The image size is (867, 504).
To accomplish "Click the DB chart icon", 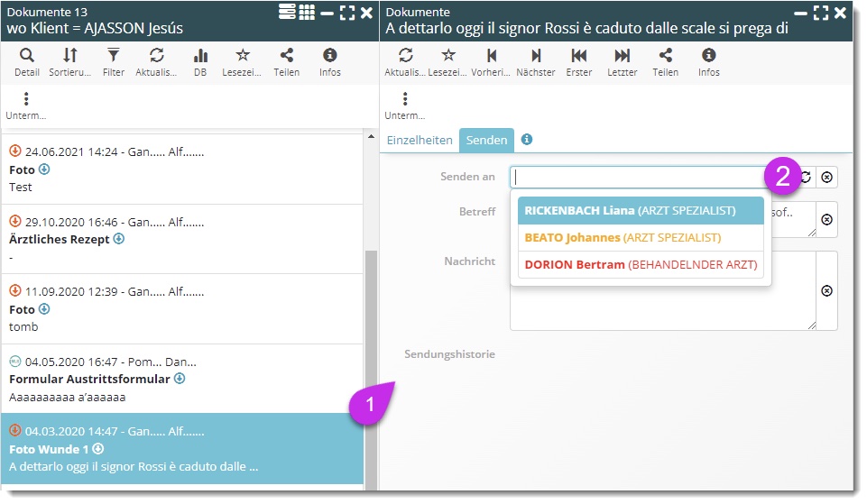I will point(200,61).
